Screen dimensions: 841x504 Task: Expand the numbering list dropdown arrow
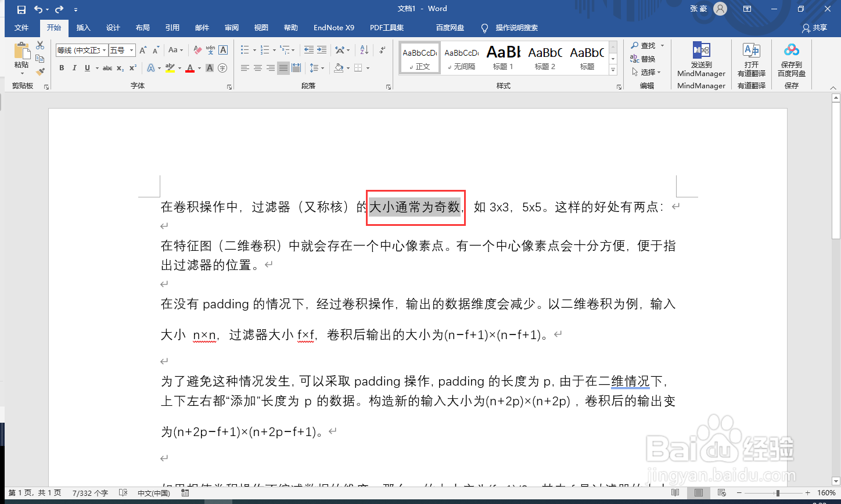click(x=274, y=51)
